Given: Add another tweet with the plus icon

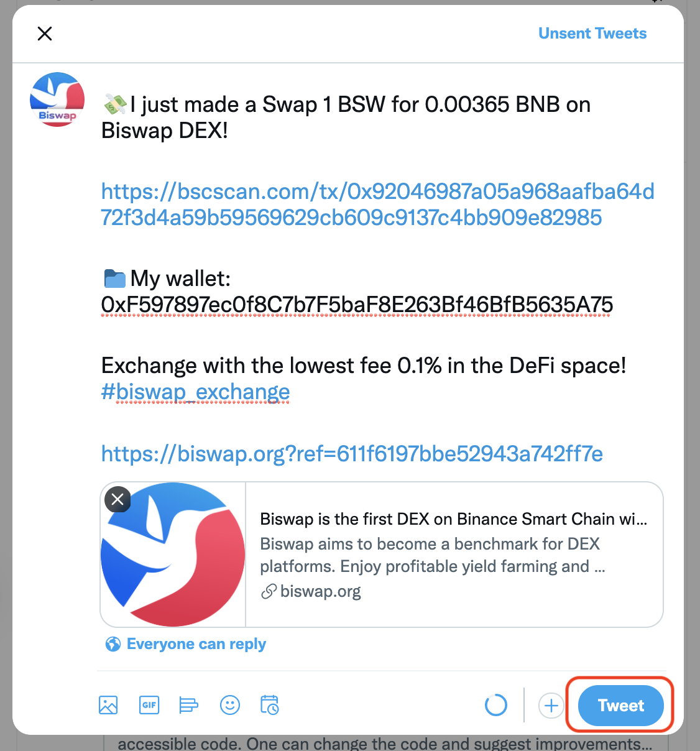Looking at the screenshot, I should coord(551,706).
